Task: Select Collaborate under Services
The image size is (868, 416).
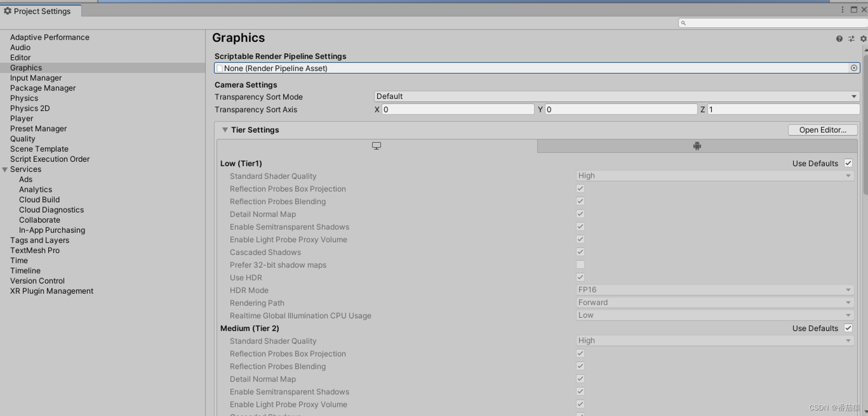Action: [x=40, y=220]
